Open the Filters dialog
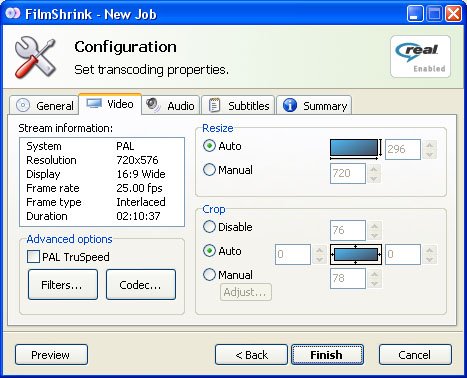The height and width of the screenshot is (378, 467). 63,285
